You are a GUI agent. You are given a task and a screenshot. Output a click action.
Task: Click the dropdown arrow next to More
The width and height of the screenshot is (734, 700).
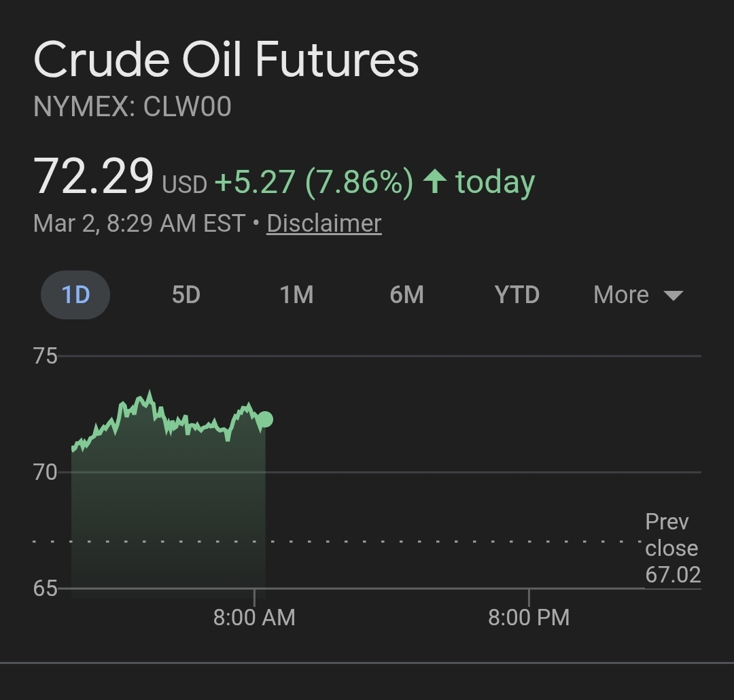pos(673,296)
